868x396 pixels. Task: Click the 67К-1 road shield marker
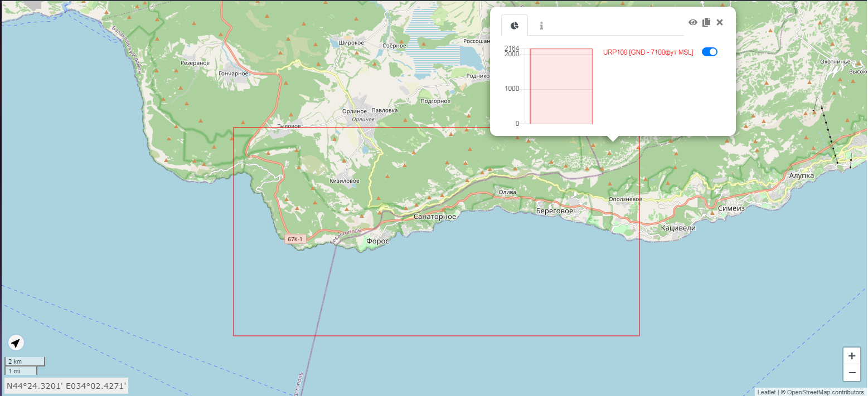pyautogui.click(x=294, y=239)
